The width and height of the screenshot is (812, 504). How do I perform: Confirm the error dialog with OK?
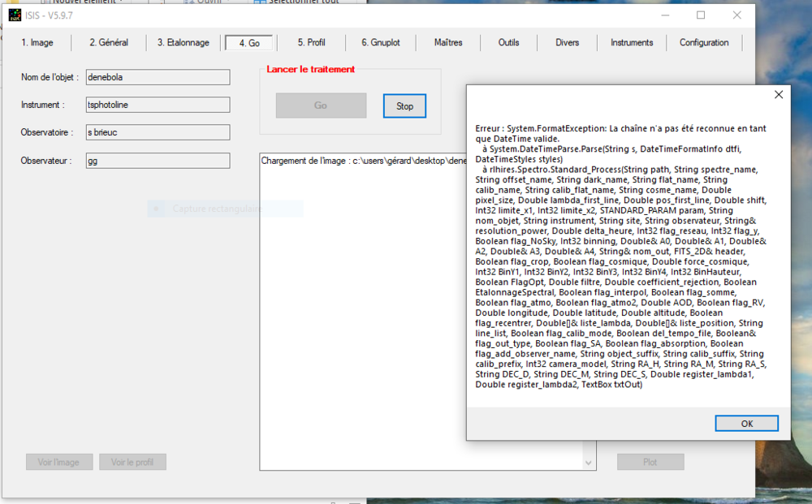pyautogui.click(x=746, y=424)
